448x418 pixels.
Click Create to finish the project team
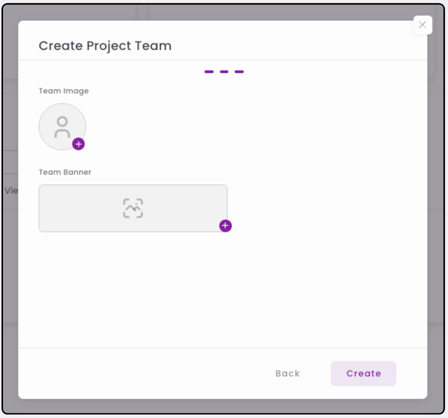(363, 373)
